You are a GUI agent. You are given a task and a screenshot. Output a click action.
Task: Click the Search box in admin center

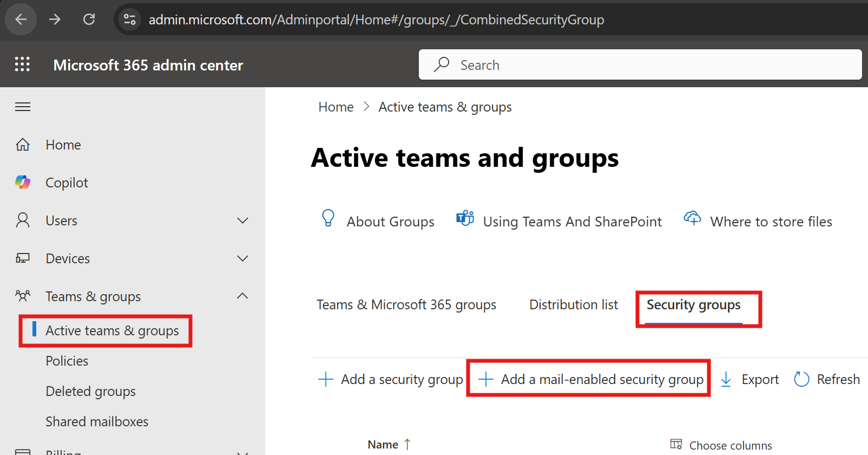(x=640, y=64)
